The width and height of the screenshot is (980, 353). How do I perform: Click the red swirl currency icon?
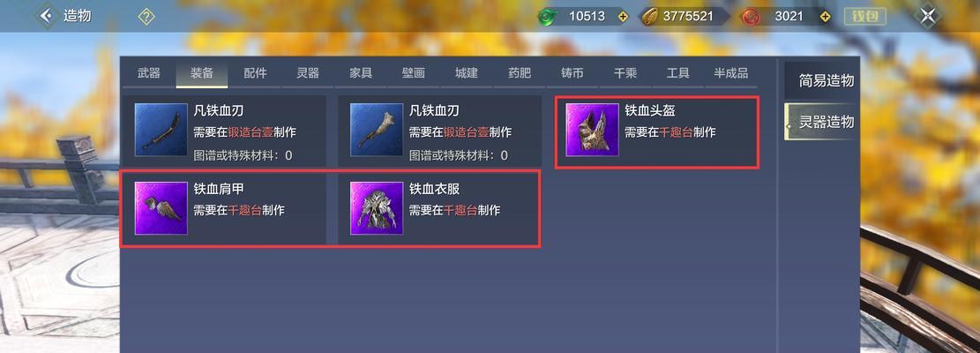pyautogui.click(x=751, y=17)
